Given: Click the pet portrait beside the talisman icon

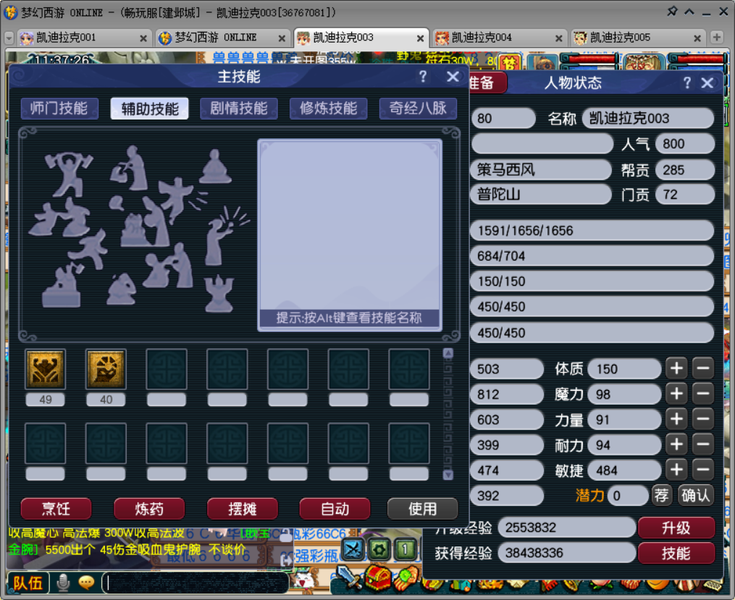Looking at the screenshot, I should pyautogui.click(x=543, y=61).
